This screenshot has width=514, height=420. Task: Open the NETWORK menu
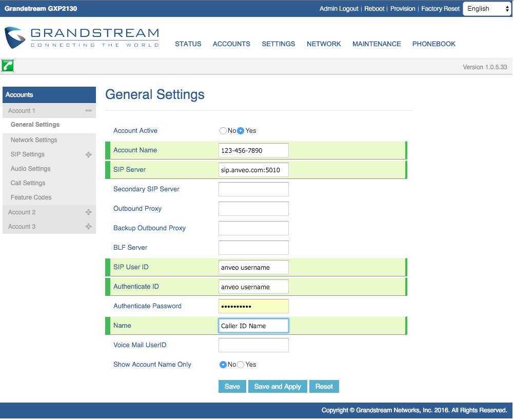coord(324,44)
